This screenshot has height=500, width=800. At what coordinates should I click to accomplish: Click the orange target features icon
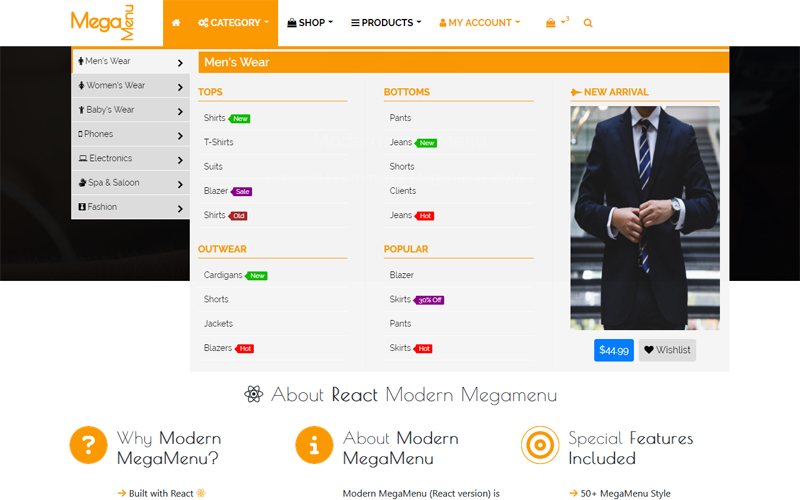[540, 446]
